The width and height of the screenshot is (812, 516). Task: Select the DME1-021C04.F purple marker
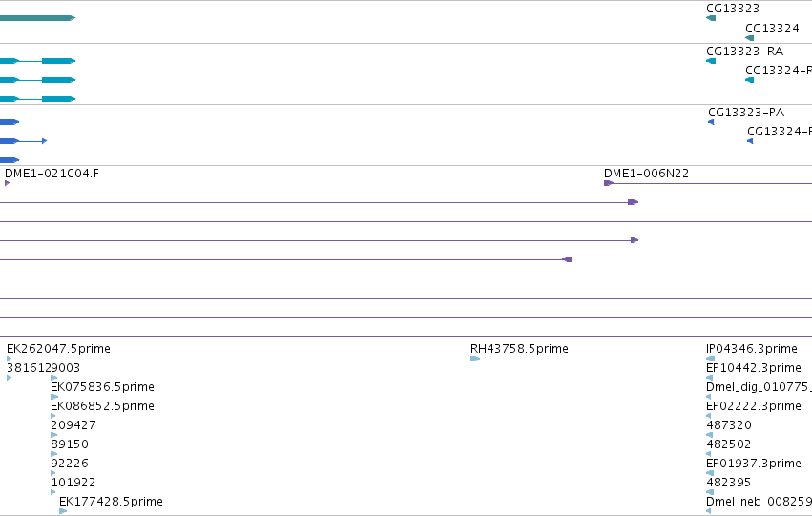(x=8, y=183)
